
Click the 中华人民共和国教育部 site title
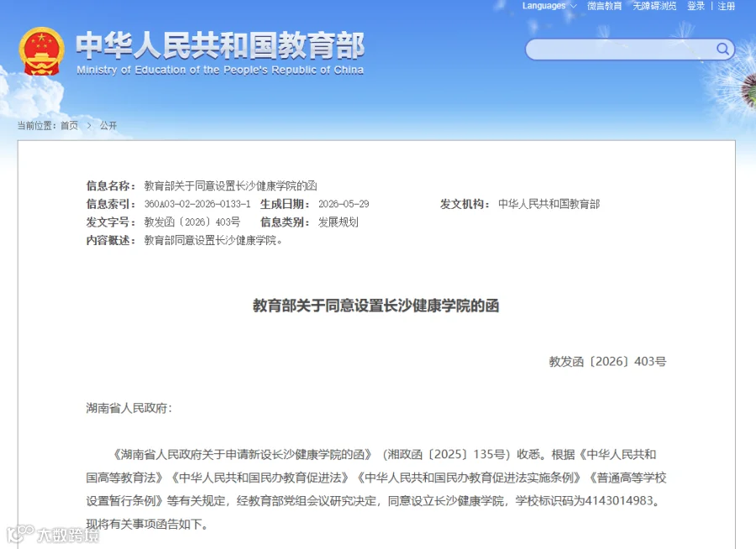click(x=220, y=45)
